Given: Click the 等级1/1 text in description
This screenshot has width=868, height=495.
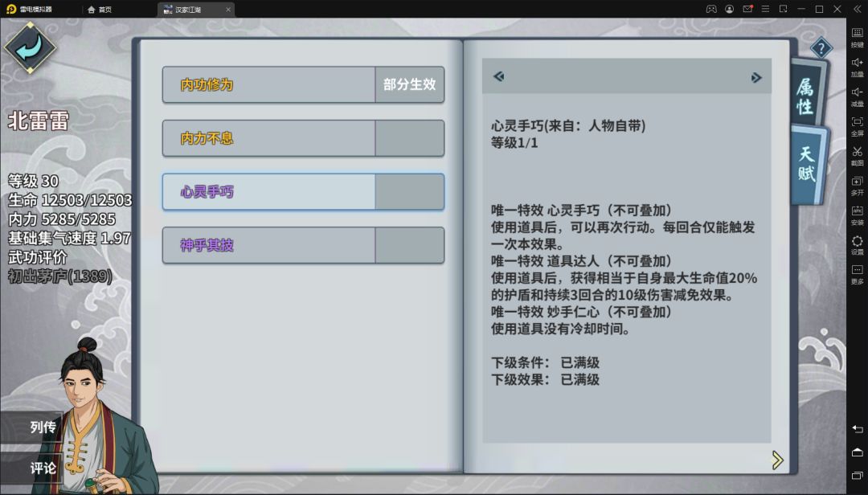Looking at the screenshot, I should 514,143.
